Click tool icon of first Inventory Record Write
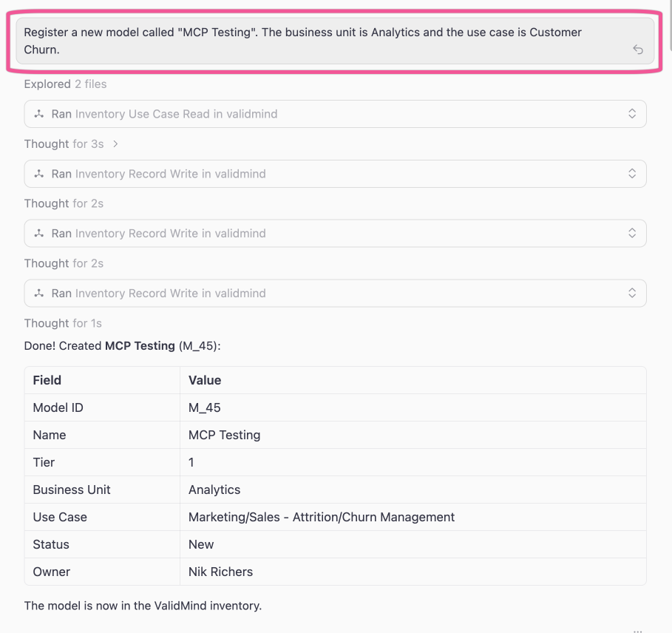The width and height of the screenshot is (672, 633). tap(39, 174)
